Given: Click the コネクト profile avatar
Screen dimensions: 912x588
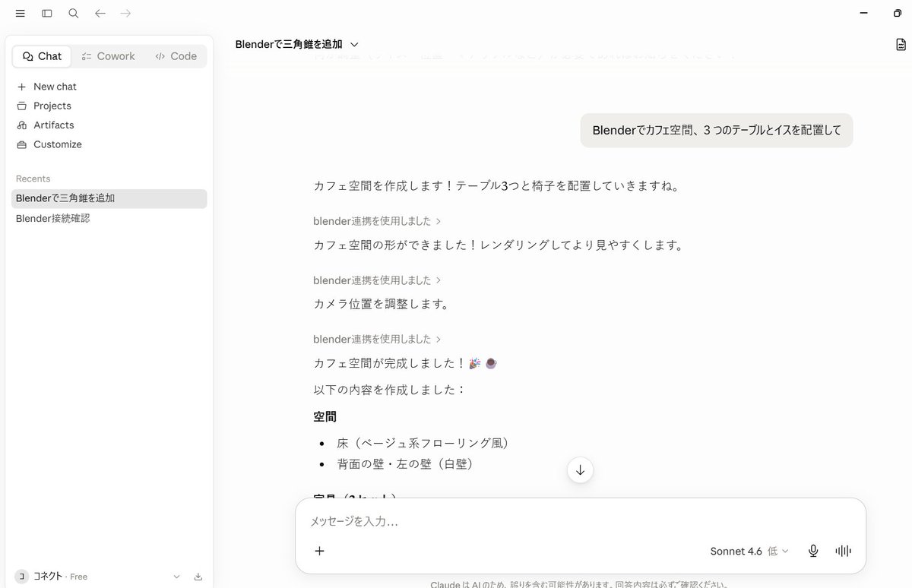Looking at the screenshot, I should [x=21, y=577].
